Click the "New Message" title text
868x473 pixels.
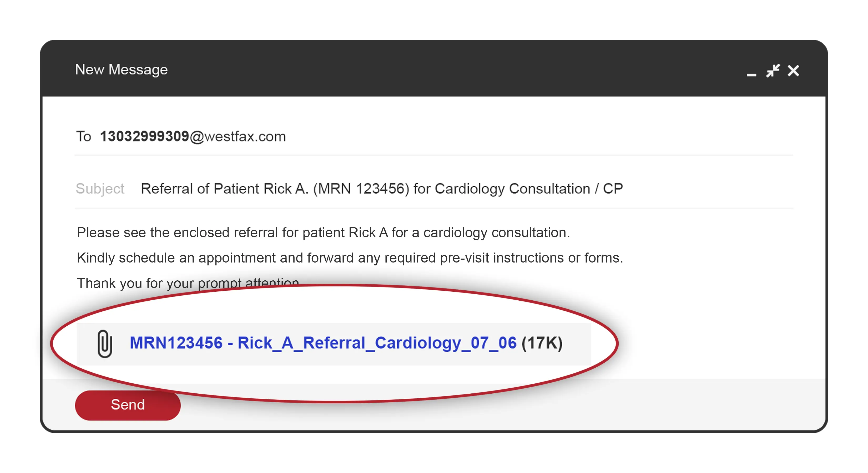[121, 70]
